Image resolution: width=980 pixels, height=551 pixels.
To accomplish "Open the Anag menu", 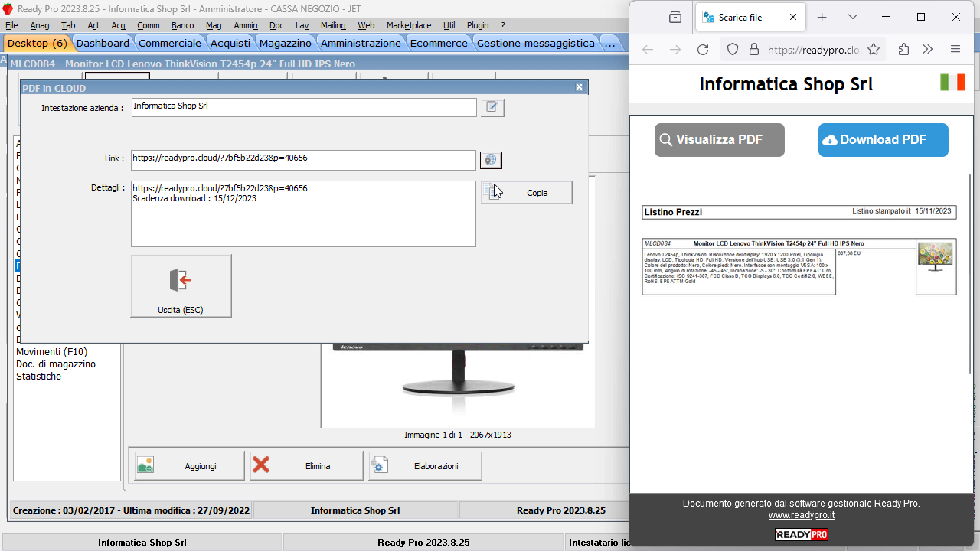I will 40,25.
